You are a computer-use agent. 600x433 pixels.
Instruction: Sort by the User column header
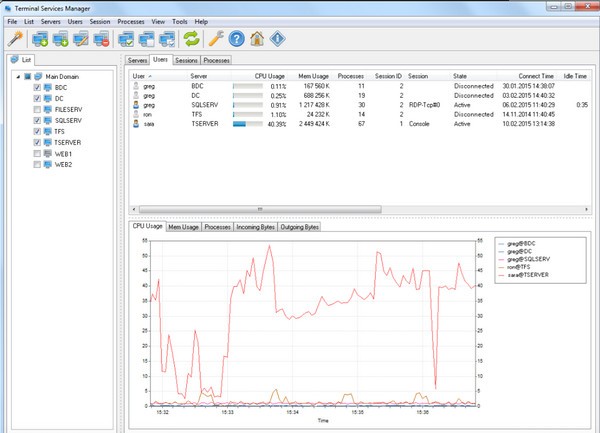[159, 76]
